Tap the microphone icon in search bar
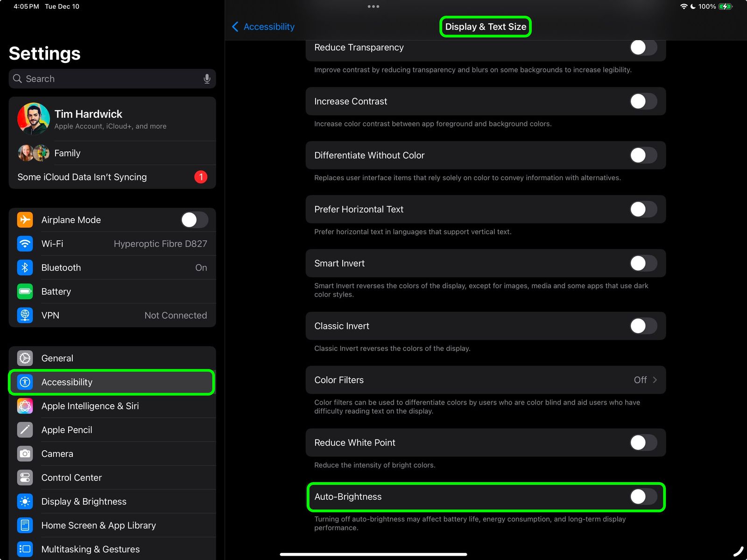 tap(207, 78)
